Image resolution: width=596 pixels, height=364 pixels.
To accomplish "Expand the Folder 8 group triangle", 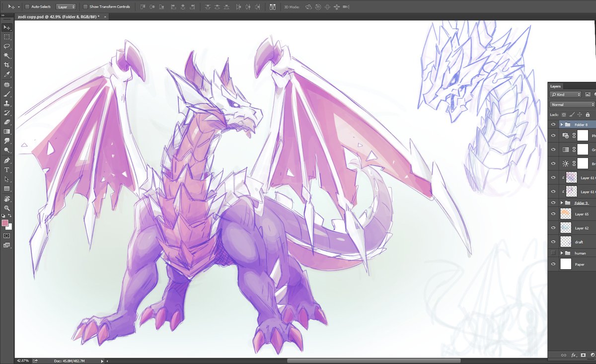I will click(x=562, y=124).
